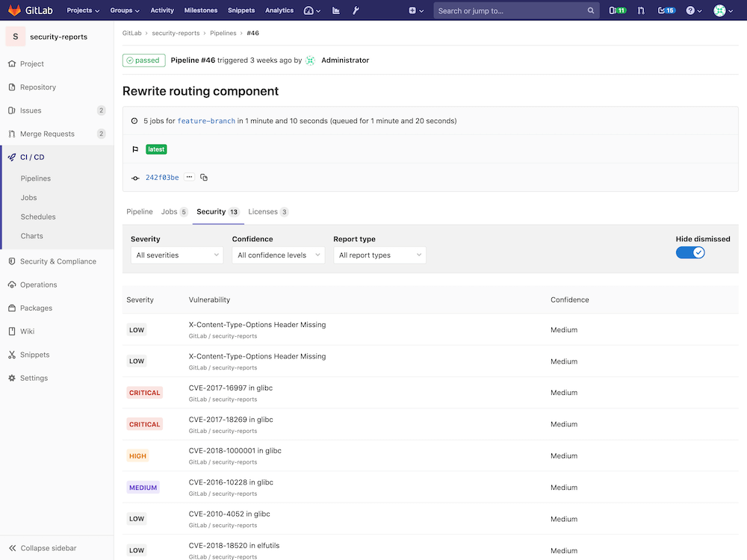Image resolution: width=747 pixels, height=560 pixels.
Task: Expand commit details ellipsis button
Action: [x=190, y=178]
